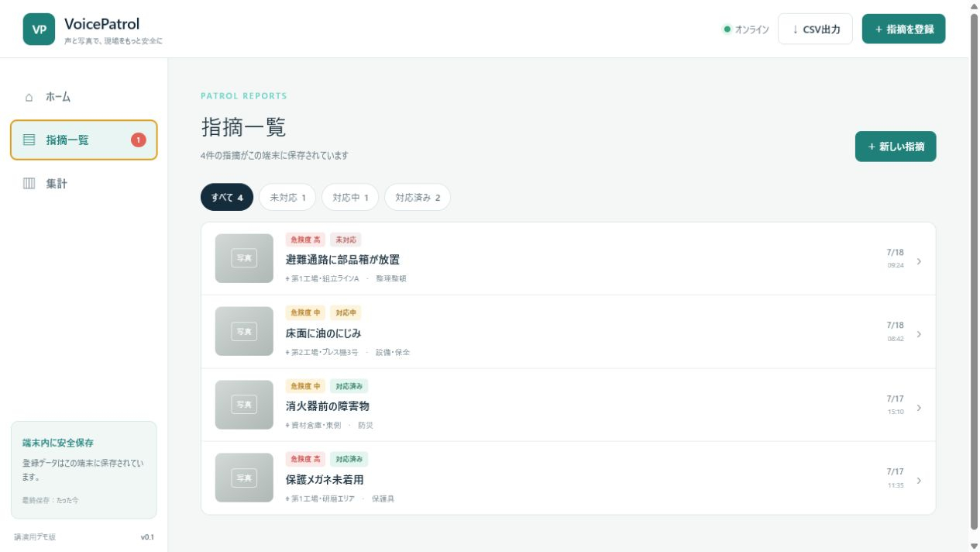The image size is (980, 552).
Task: Click date 7/17 11:35 on fourth report
Action: [x=895, y=478]
